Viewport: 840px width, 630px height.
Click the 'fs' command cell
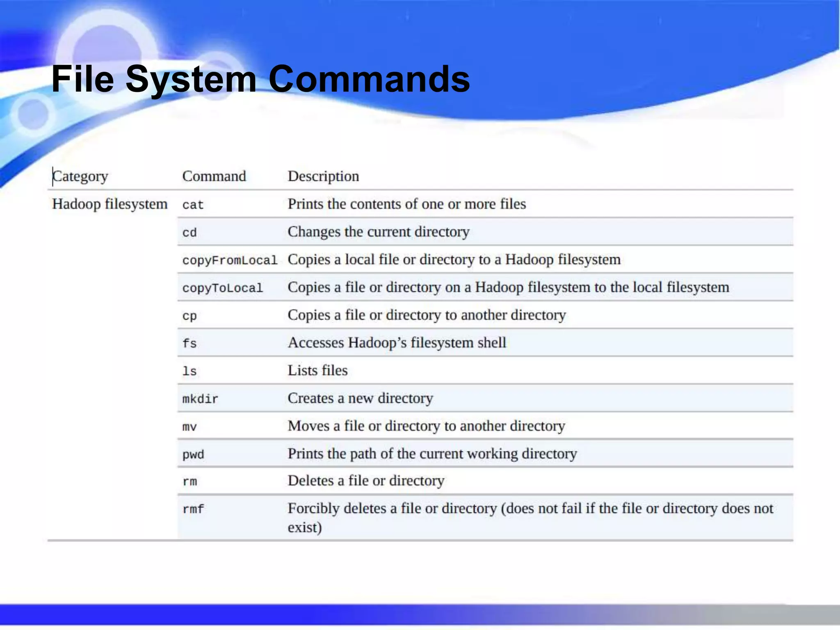(x=189, y=343)
